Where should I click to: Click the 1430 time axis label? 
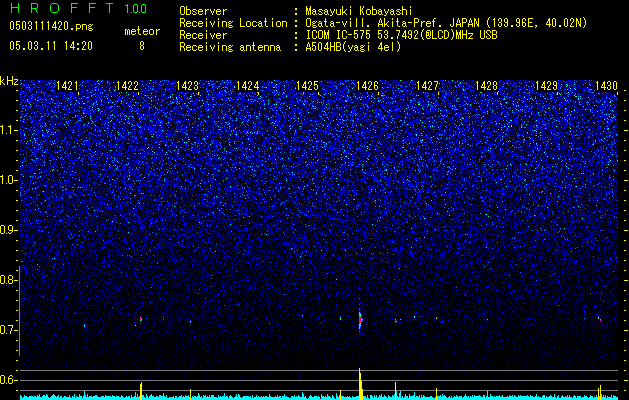click(x=606, y=85)
